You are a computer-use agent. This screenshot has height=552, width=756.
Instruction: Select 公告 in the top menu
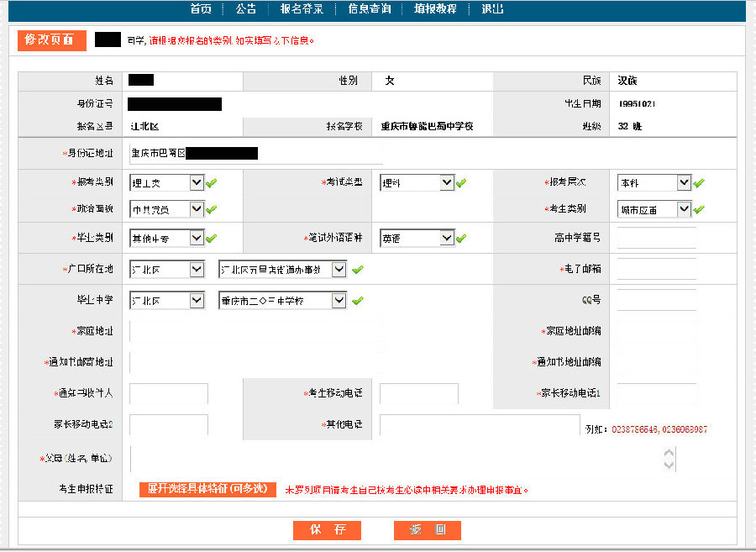click(x=244, y=10)
